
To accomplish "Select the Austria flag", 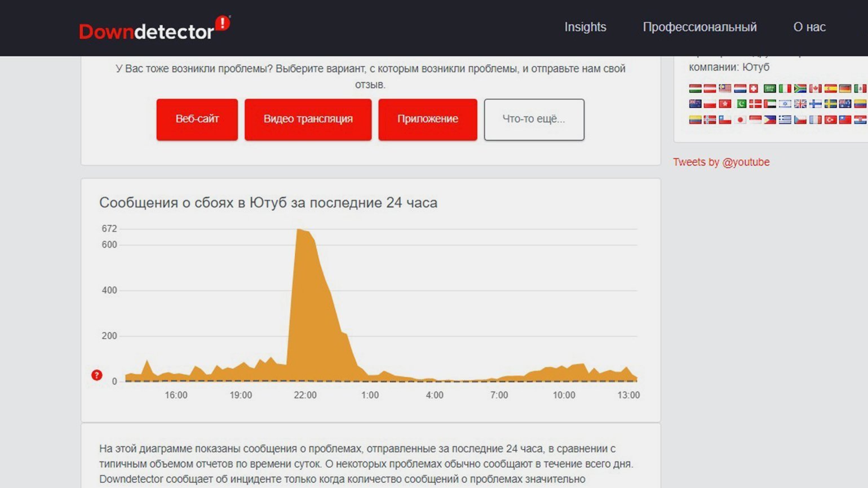I will tap(710, 88).
